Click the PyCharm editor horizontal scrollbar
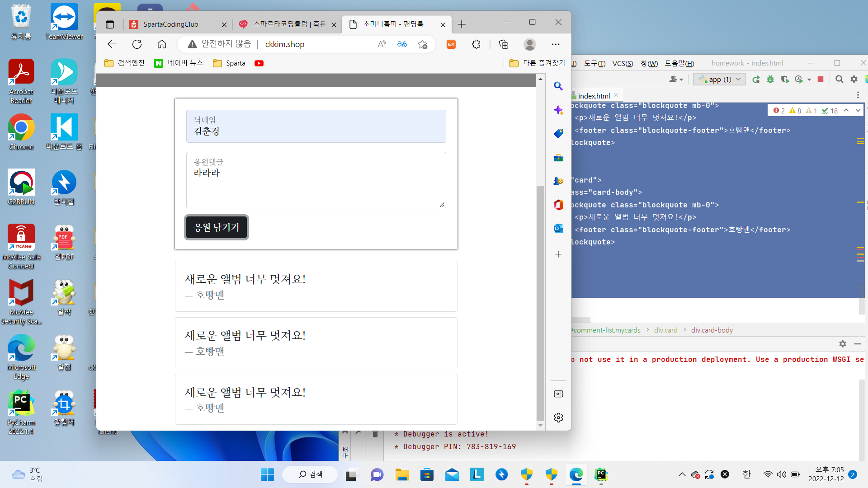 (581, 319)
